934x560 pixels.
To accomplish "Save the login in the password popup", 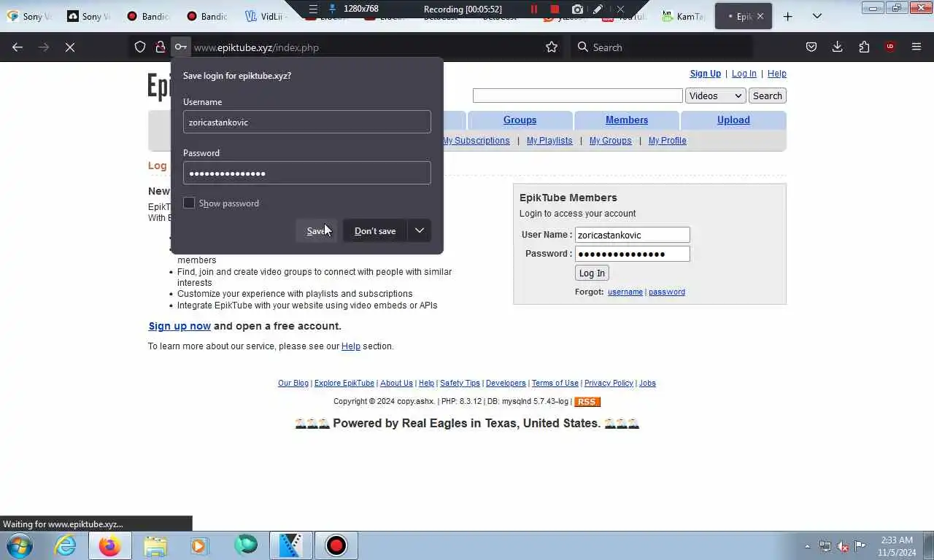I will [x=317, y=230].
